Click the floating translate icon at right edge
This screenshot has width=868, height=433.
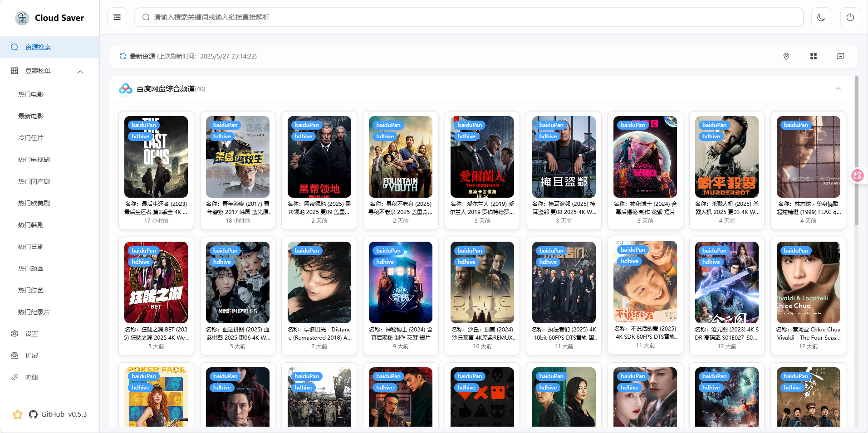(x=858, y=175)
